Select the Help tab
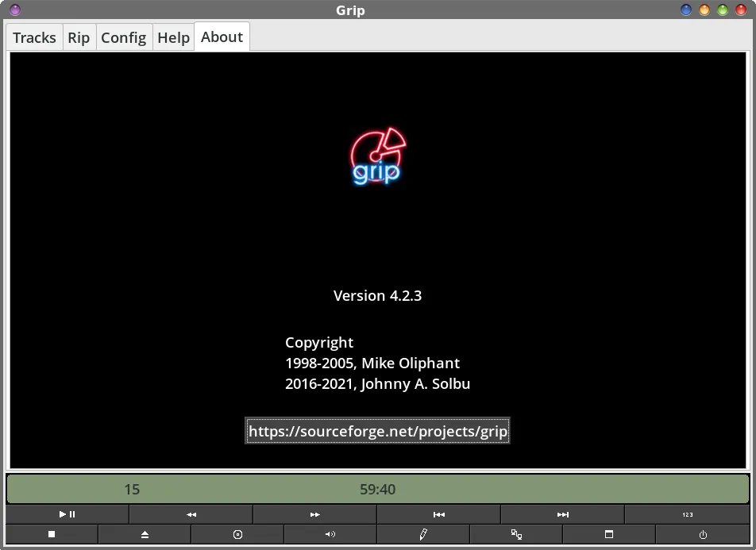 [174, 37]
